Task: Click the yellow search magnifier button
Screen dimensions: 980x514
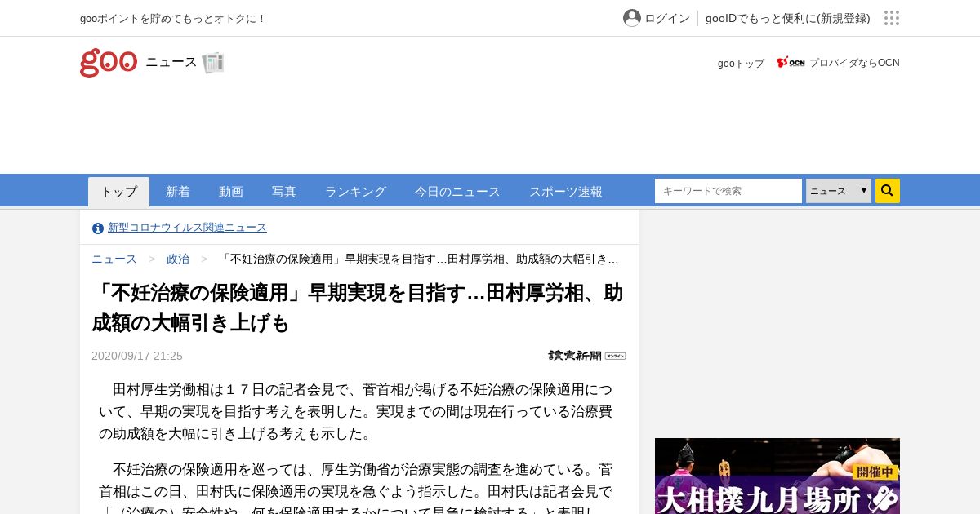Action: 888,191
